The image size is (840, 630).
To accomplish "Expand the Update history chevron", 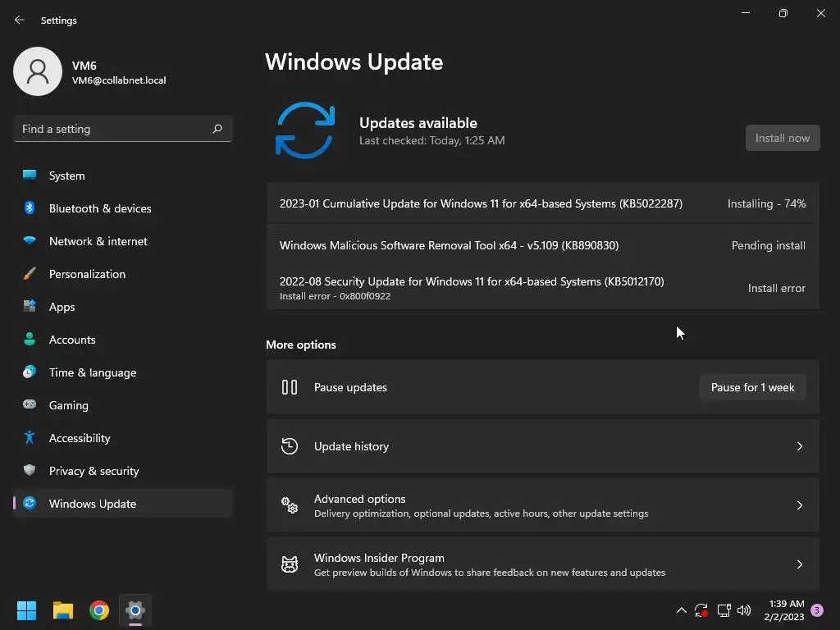I will pyautogui.click(x=799, y=446).
